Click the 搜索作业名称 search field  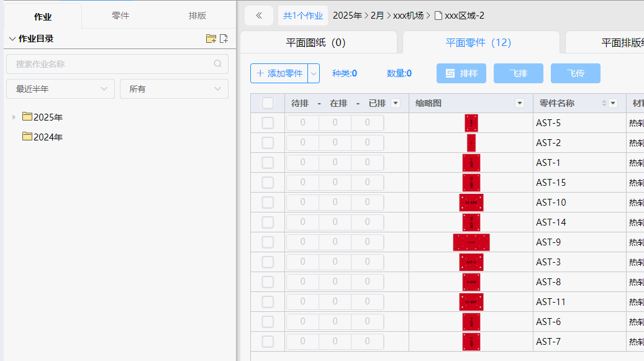(112, 64)
